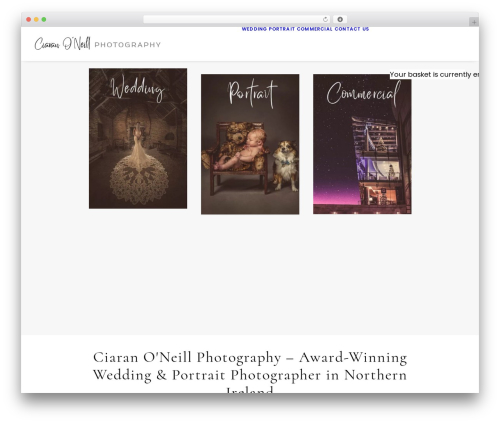Select the Commercial gallery thumbnail

tap(362, 144)
